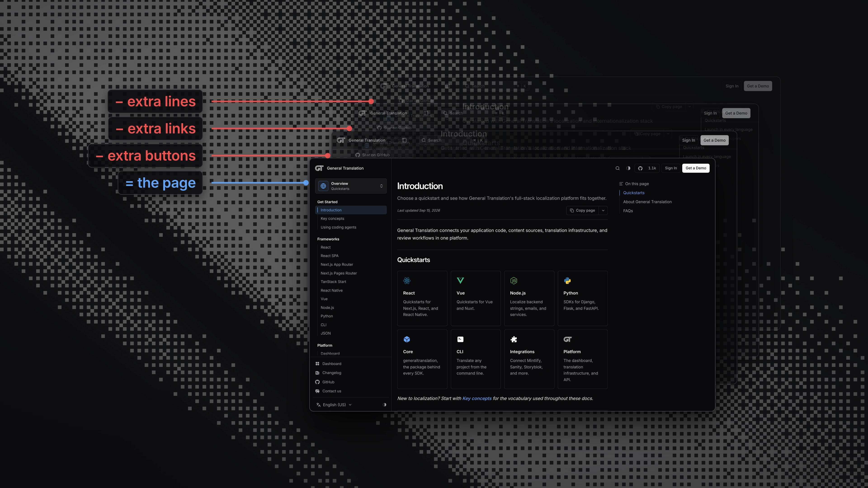This screenshot has width=868, height=488.
Task: Select Next.js App Router in sidebar
Action: click(x=337, y=264)
